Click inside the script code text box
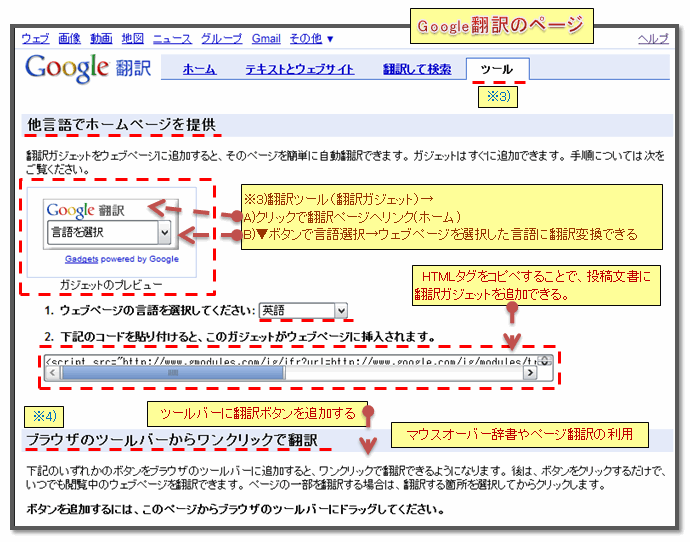 pos(292,361)
